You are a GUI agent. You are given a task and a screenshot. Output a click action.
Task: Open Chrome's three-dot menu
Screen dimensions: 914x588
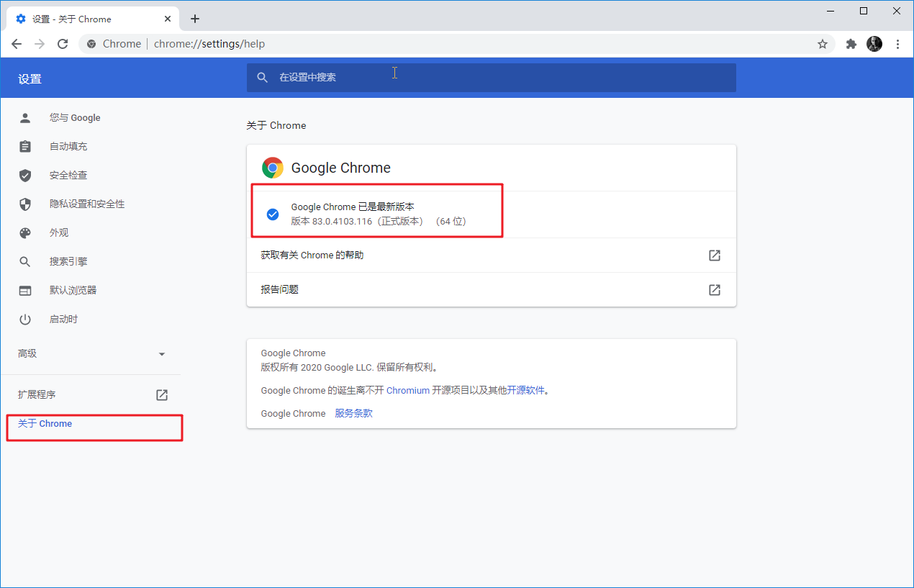897,44
